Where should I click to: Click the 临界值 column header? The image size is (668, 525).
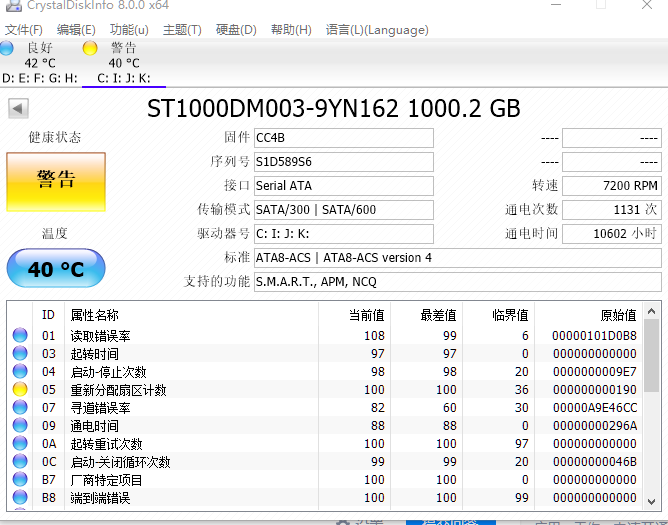pos(498,315)
